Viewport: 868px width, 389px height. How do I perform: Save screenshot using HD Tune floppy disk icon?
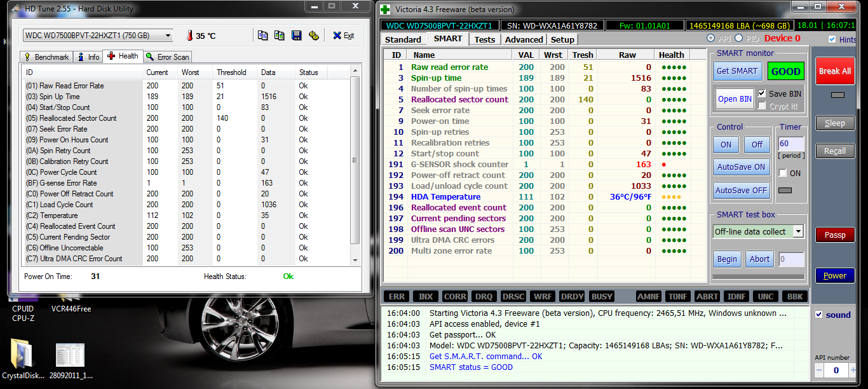pos(296,36)
